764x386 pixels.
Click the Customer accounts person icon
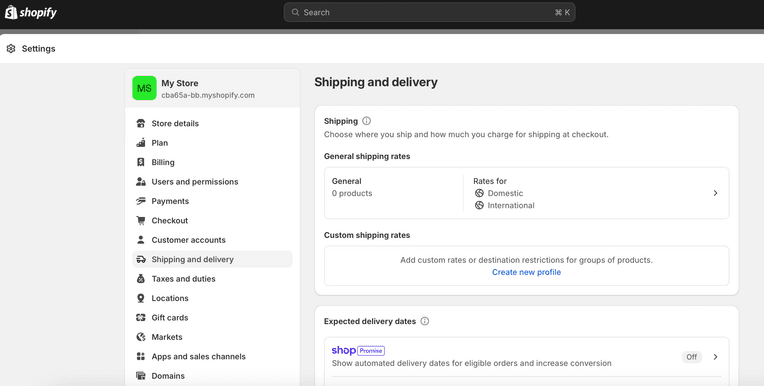click(141, 240)
